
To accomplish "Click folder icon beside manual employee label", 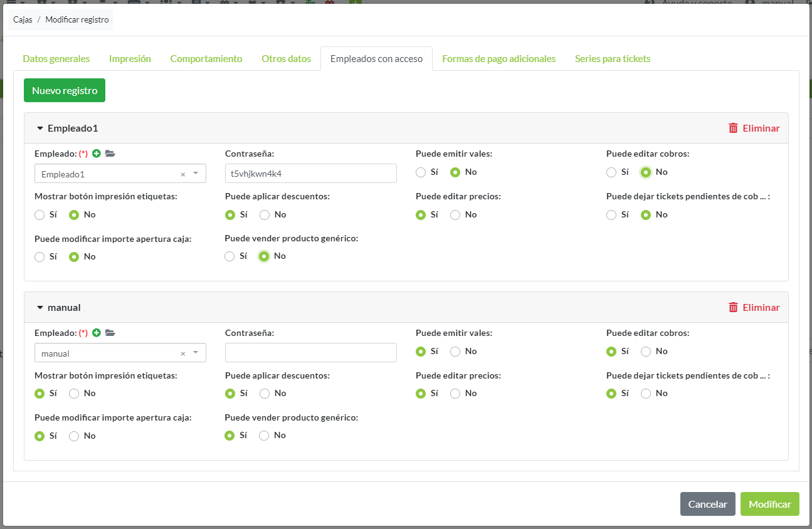I will coord(110,333).
